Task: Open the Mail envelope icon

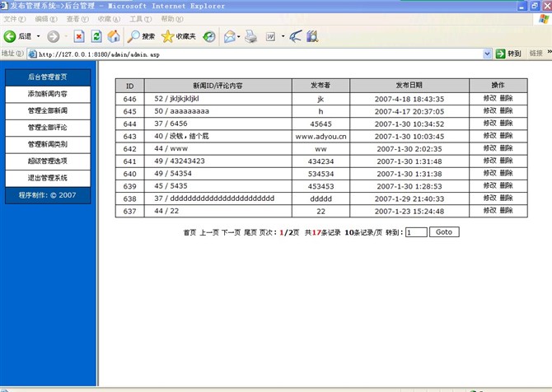Action: 230,36
